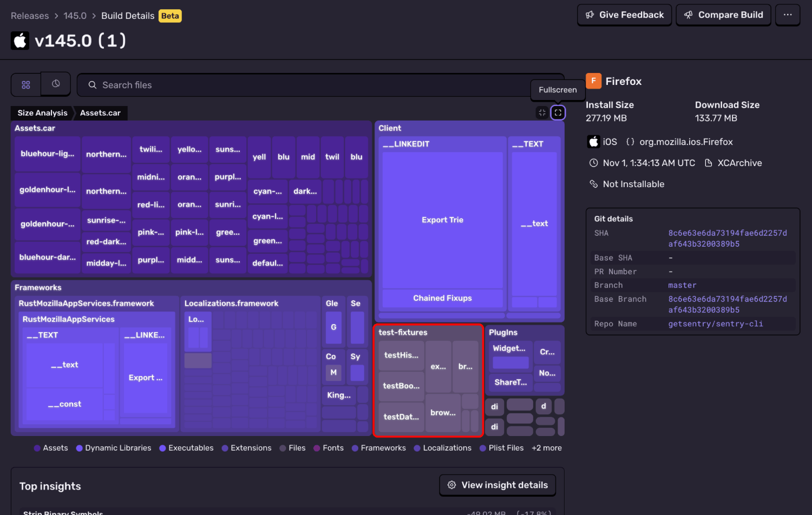Click the gear icon in View insight details
Viewport: 812px width, 515px height.
pos(451,485)
